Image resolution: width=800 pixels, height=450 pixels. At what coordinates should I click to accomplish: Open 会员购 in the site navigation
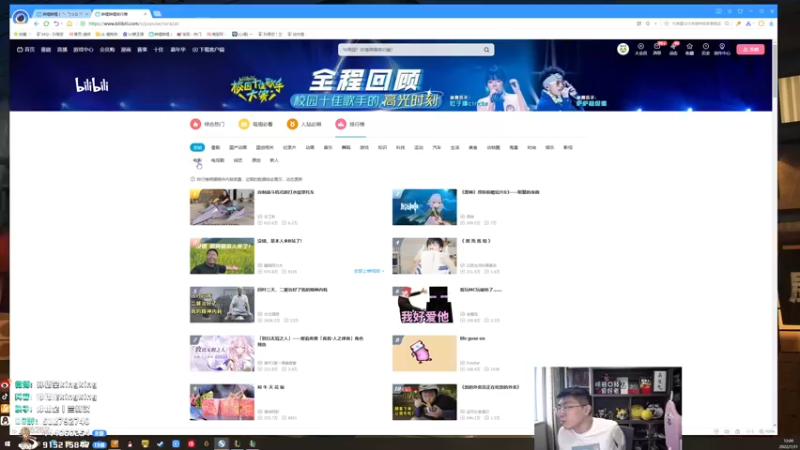coord(107,49)
